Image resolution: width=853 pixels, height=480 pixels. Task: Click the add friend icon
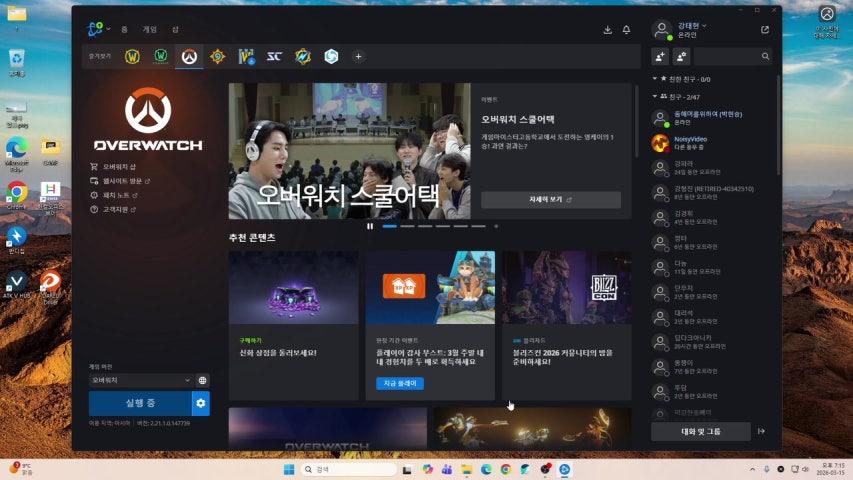pyautogui.click(x=661, y=56)
